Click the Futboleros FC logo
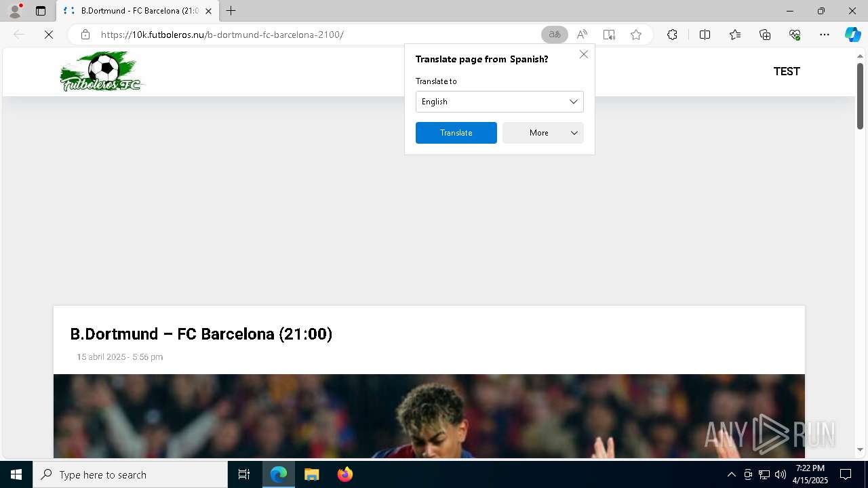The height and width of the screenshot is (488, 868). point(102,72)
